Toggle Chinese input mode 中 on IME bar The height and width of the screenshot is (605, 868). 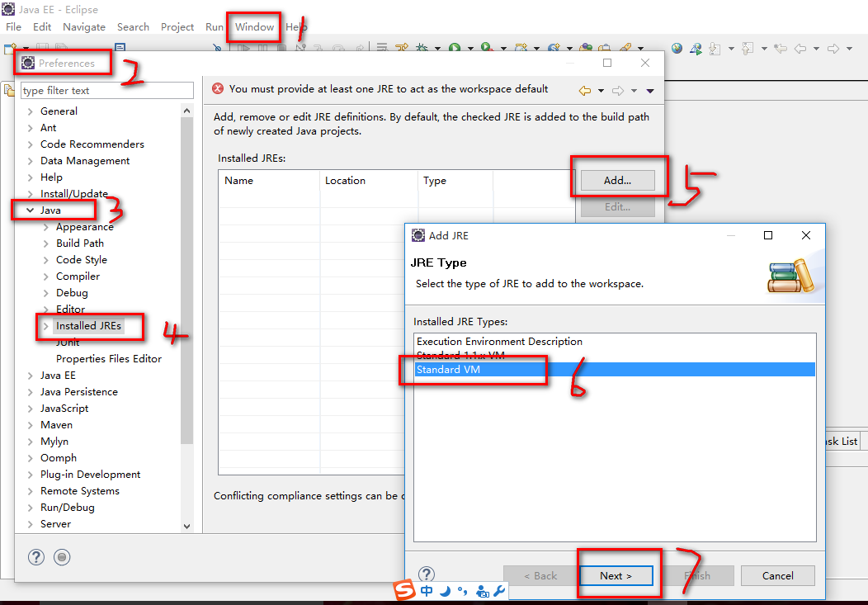(427, 591)
